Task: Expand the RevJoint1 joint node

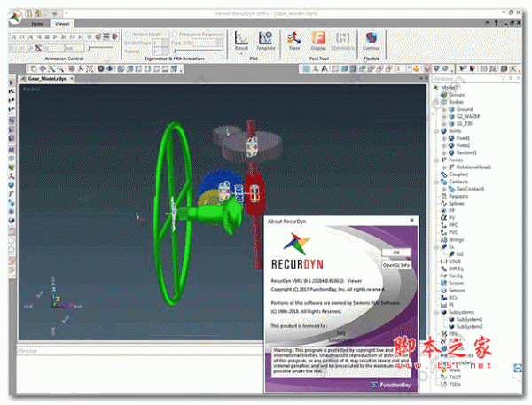Action: point(444,152)
